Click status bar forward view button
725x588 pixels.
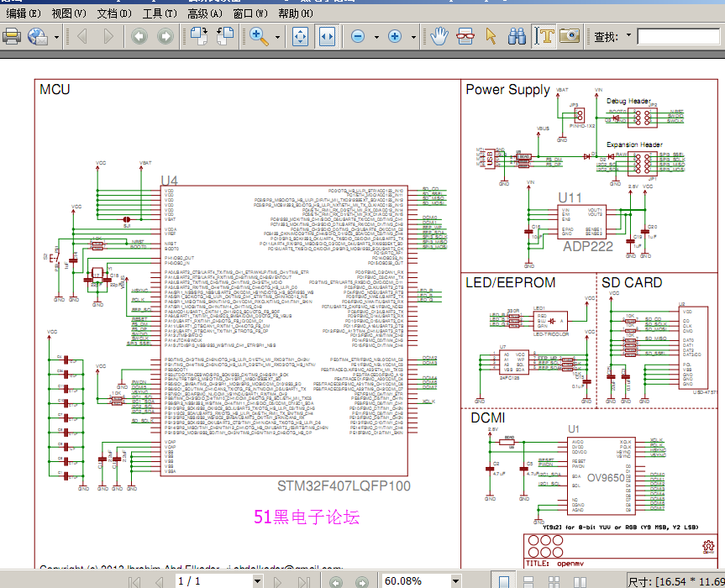362,582
